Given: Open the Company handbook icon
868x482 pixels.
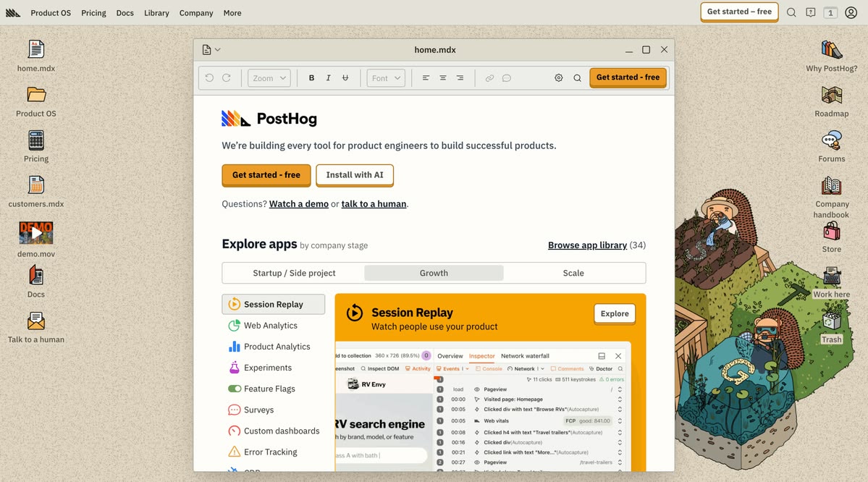Looking at the screenshot, I should point(832,186).
